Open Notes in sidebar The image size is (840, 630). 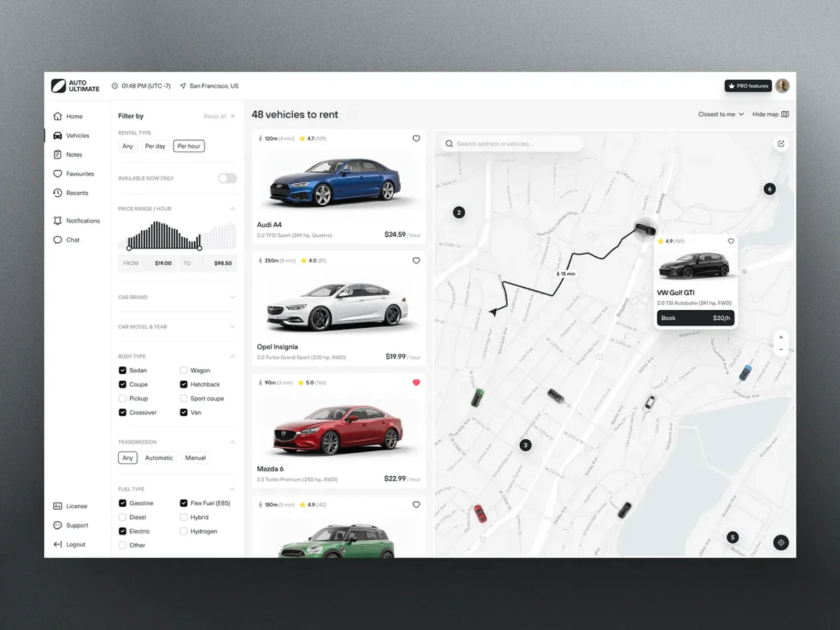pos(68,155)
